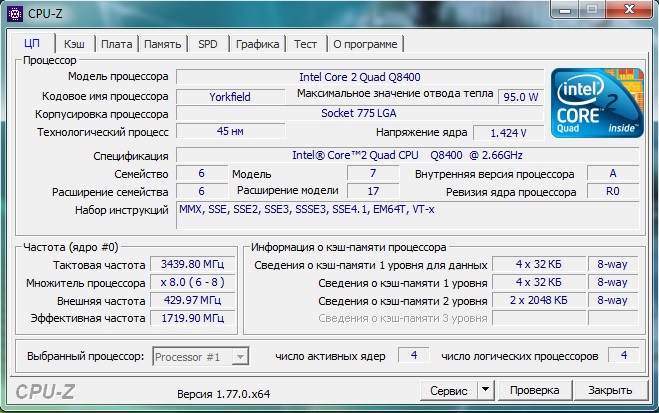Select the SPD tab
Image resolution: width=659 pixels, height=413 pixels.
(x=208, y=44)
